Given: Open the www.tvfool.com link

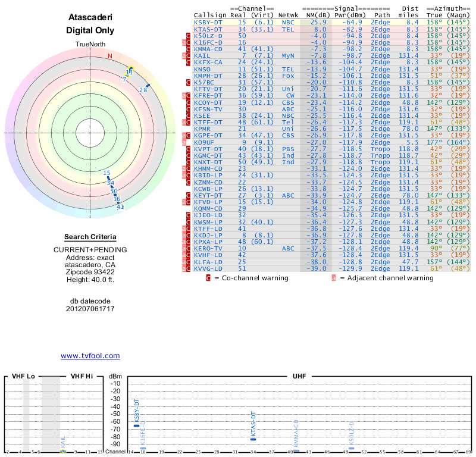Looking at the screenshot, I should click(90, 356).
